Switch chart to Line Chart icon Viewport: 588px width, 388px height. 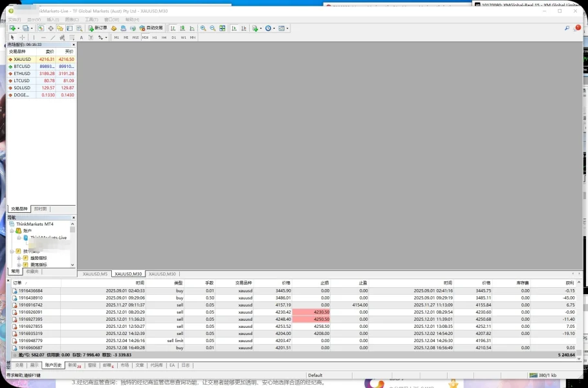(192, 28)
